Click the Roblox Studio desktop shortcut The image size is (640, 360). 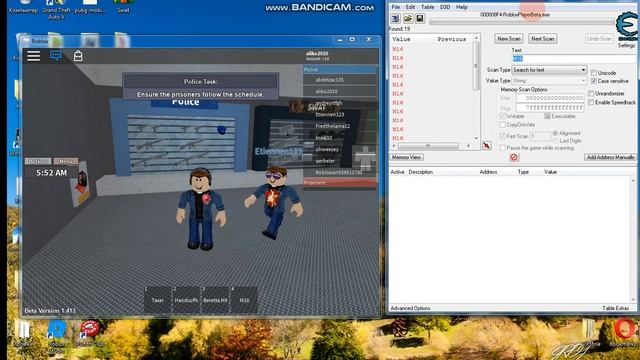(x=56, y=336)
